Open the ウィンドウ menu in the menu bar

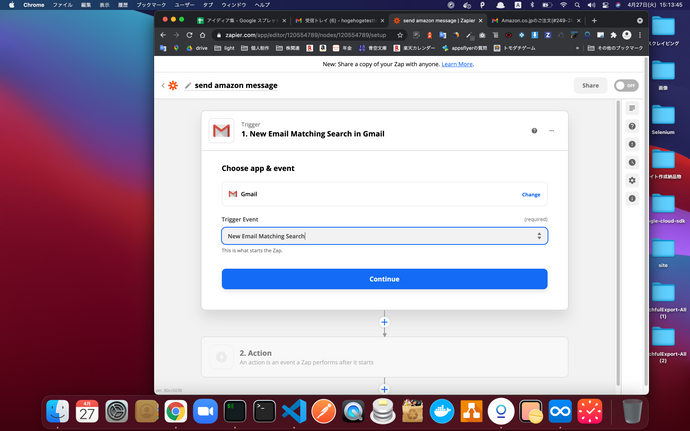(x=234, y=5)
